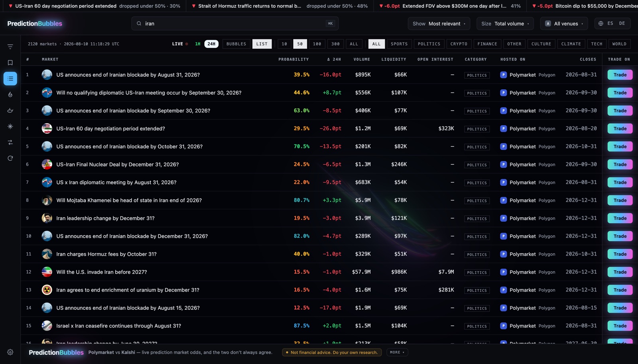Click icon of Israel x Iran ceasefire row
This screenshot has width=638, height=364.
[x=47, y=326]
